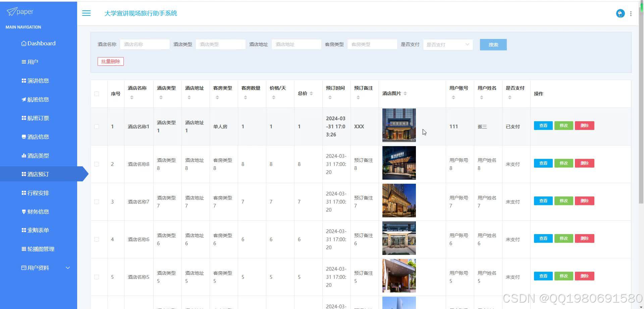Open hotel image thumbnail for 酒店名称5
The height and width of the screenshot is (309, 644).
399,276
